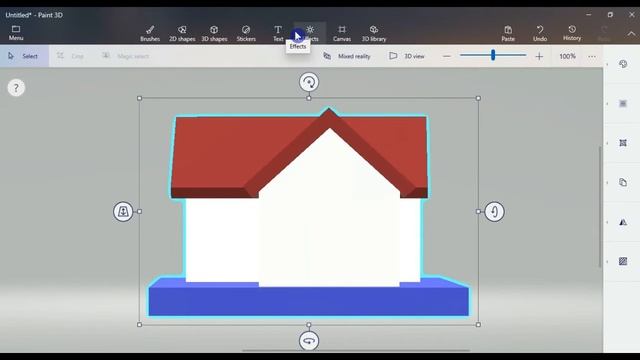Activate the Select tool

(24, 56)
